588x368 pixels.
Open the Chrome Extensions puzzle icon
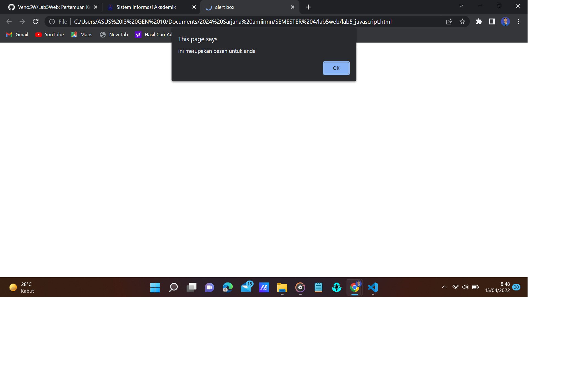click(479, 21)
